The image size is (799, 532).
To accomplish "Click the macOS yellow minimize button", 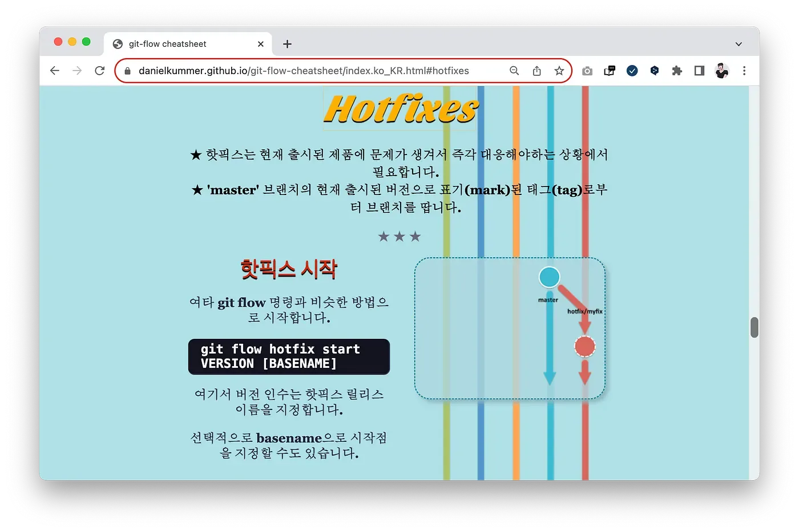I will point(72,42).
